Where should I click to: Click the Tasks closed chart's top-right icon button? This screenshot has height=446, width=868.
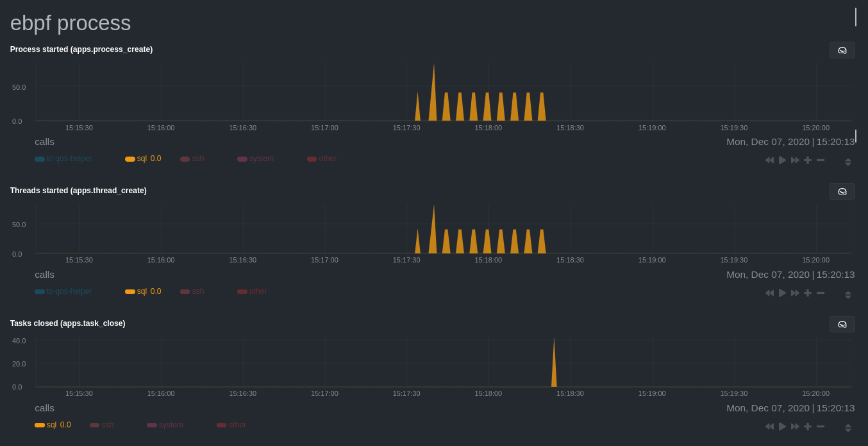(x=842, y=324)
